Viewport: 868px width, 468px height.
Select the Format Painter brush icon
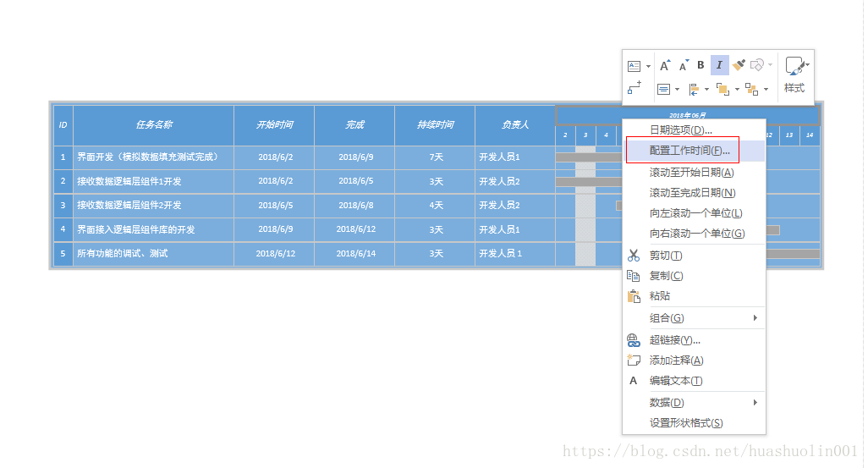[739, 65]
